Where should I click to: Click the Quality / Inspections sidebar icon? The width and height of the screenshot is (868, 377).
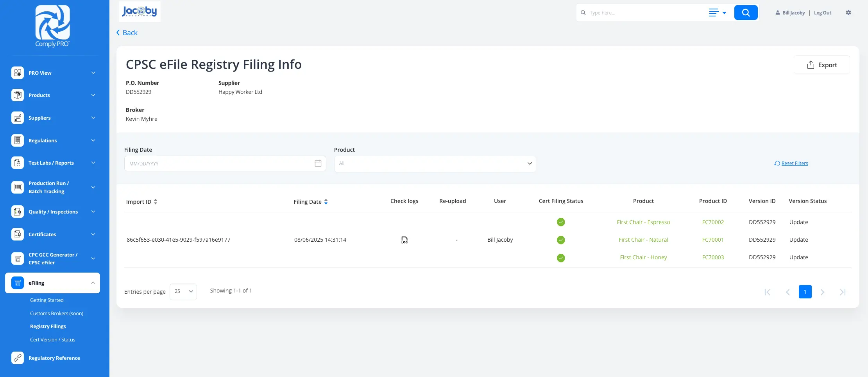pyautogui.click(x=18, y=212)
